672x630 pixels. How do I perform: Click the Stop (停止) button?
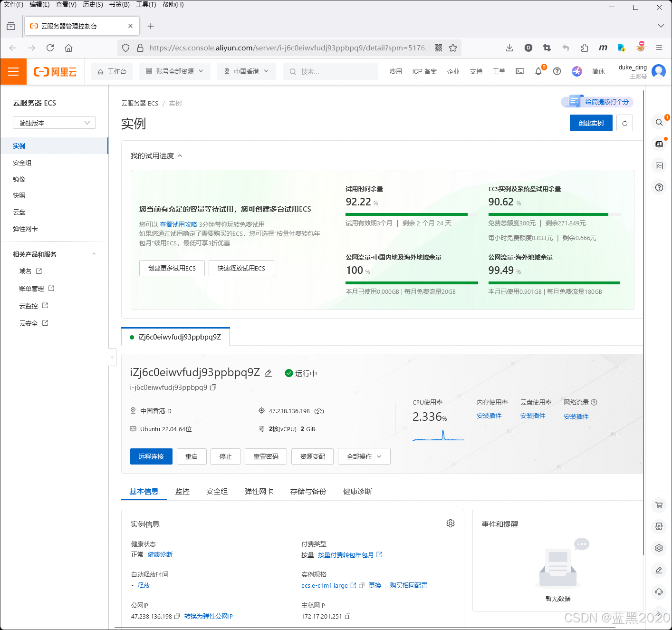226,456
